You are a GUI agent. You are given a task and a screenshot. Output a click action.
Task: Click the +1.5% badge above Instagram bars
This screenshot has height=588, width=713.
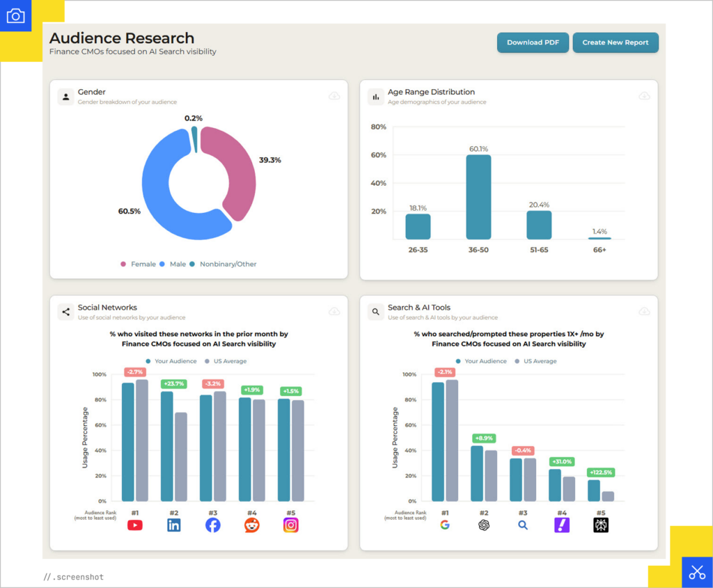(290, 391)
